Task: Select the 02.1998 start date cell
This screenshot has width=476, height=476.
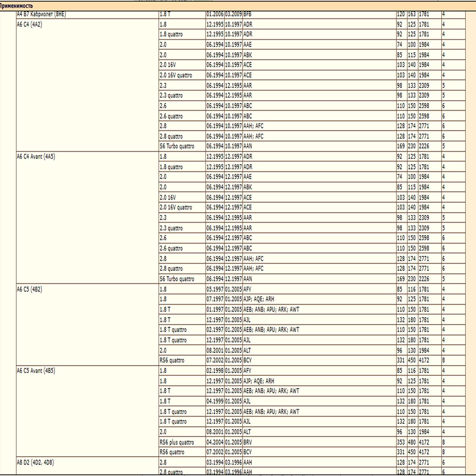Action: [215, 371]
